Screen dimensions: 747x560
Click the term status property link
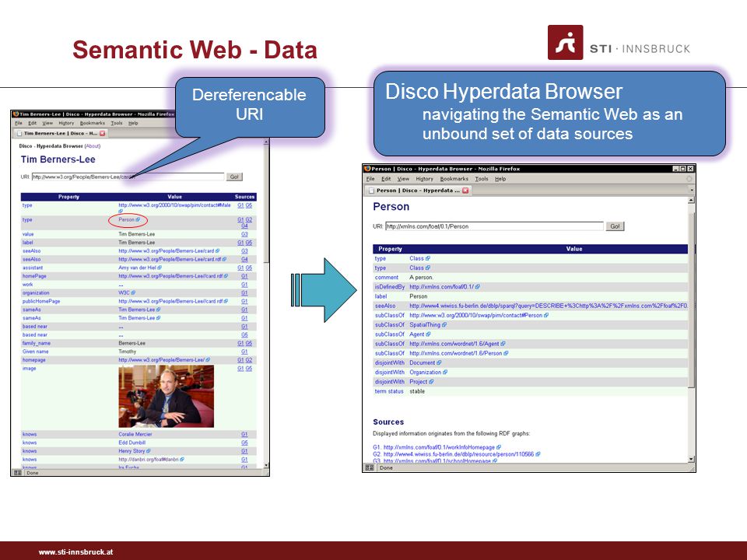tap(389, 391)
